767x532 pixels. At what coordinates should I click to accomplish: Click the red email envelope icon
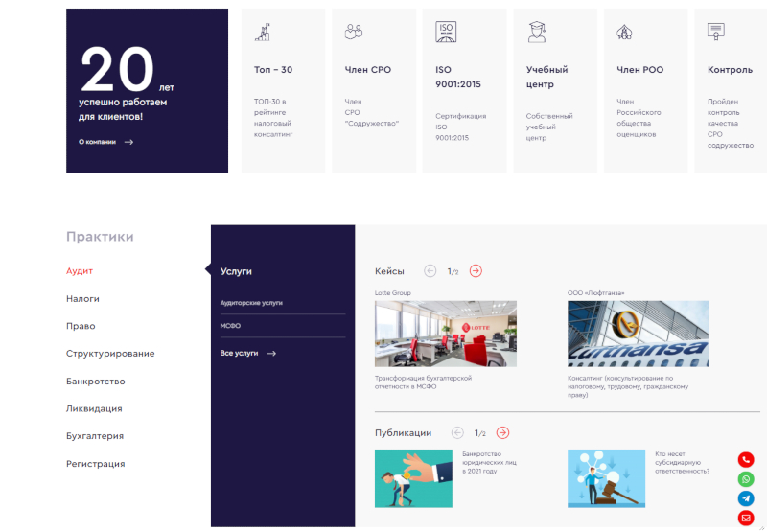coord(746,519)
